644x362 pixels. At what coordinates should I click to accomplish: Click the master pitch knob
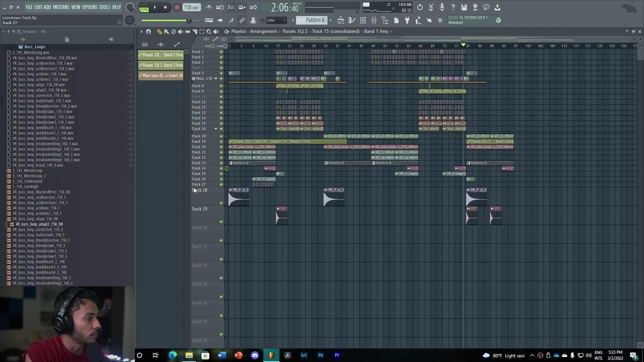(x=129, y=20)
